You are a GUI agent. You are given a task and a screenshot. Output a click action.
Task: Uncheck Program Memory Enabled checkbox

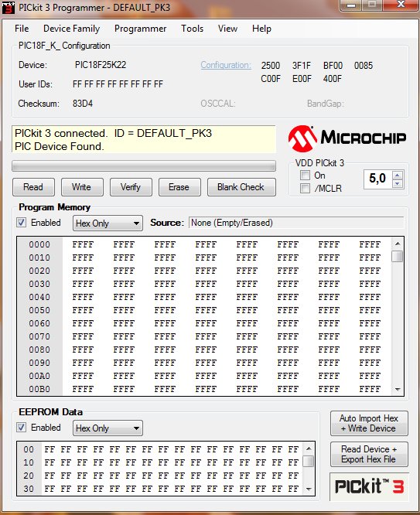click(x=22, y=223)
